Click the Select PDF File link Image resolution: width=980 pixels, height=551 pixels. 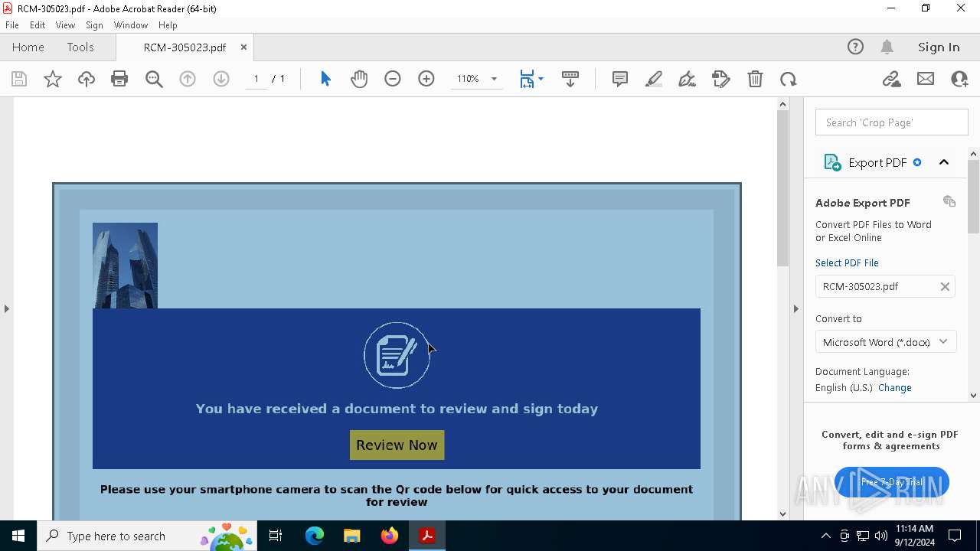(847, 262)
